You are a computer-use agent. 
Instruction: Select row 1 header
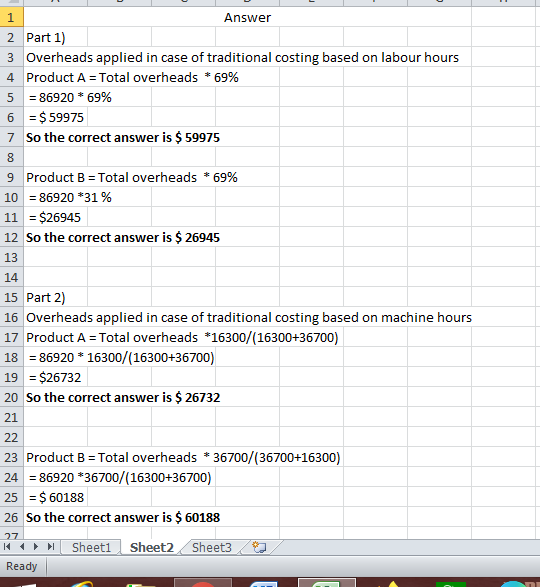tap(11, 17)
